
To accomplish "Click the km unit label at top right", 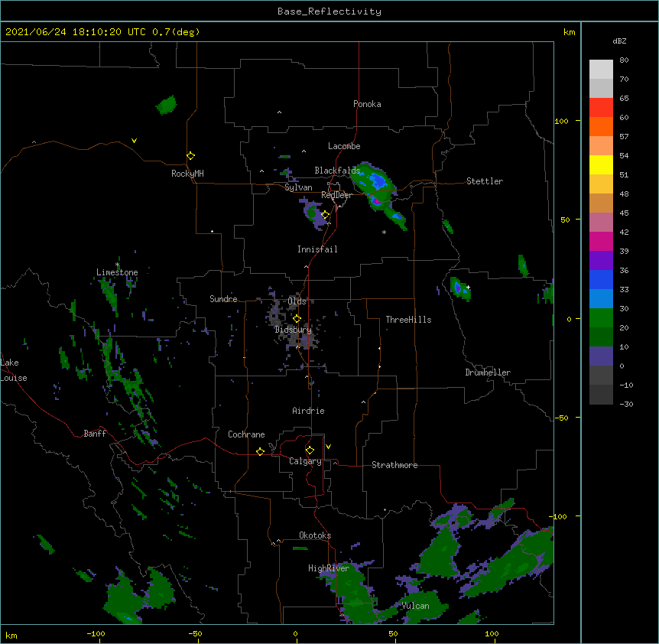I will point(569,32).
